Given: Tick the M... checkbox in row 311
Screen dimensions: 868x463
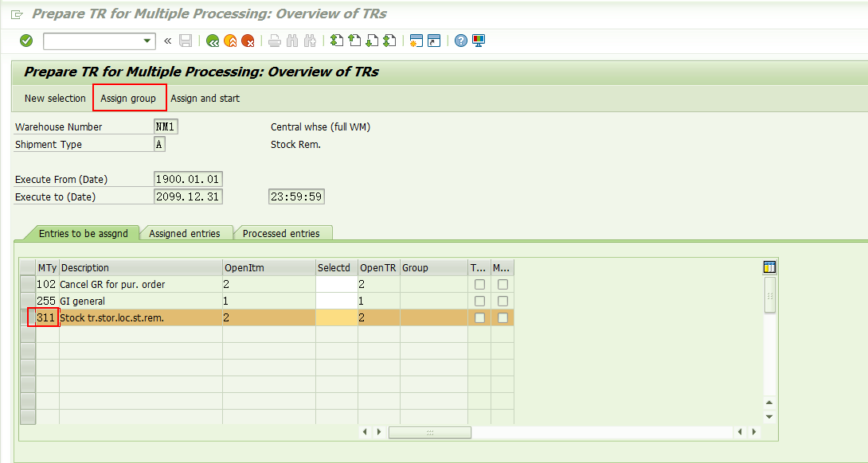Looking at the screenshot, I should click(502, 317).
